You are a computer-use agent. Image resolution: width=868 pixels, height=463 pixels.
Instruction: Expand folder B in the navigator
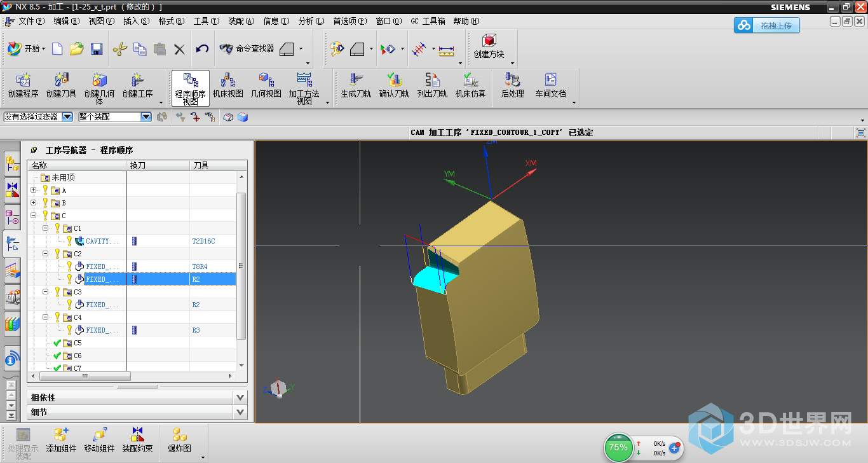[x=34, y=203]
